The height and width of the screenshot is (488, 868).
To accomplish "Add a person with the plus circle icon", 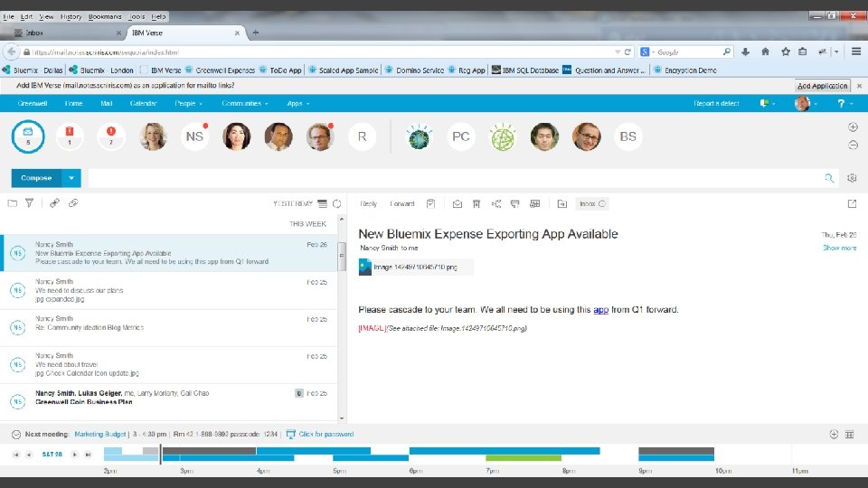I will (x=853, y=127).
